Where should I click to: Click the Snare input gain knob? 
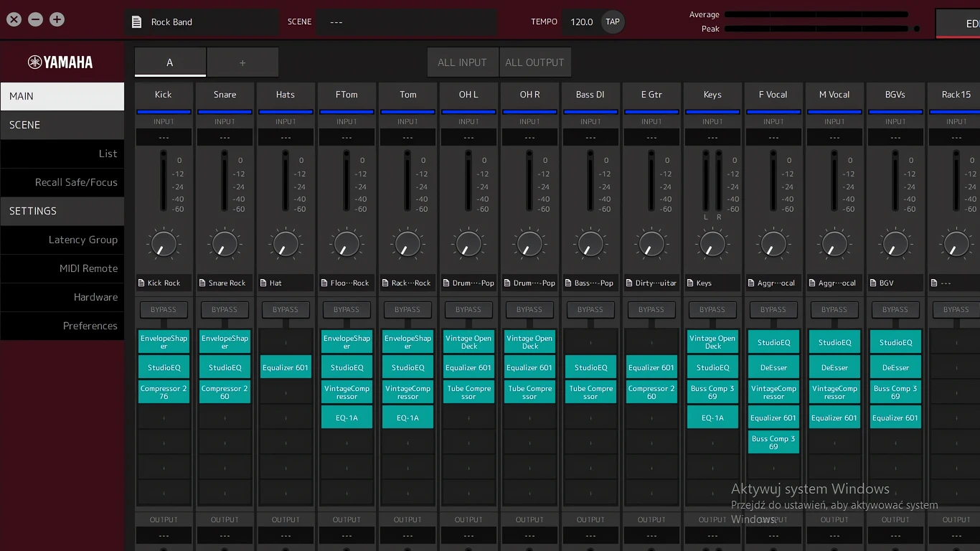pos(225,244)
